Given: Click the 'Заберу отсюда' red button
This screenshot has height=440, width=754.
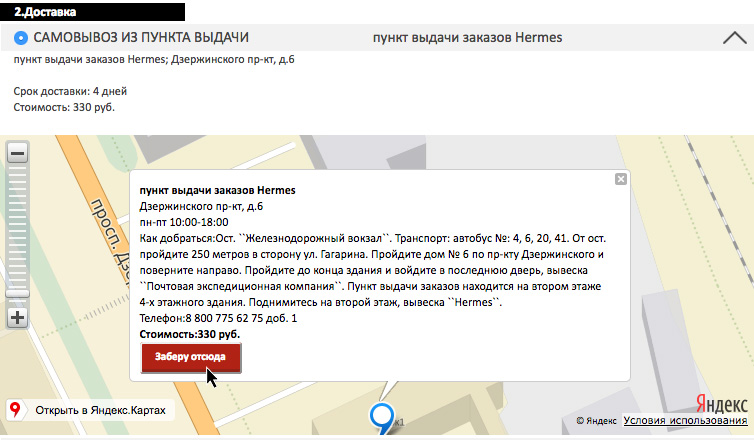Looking at the screenshot, I should click(191, 357).
